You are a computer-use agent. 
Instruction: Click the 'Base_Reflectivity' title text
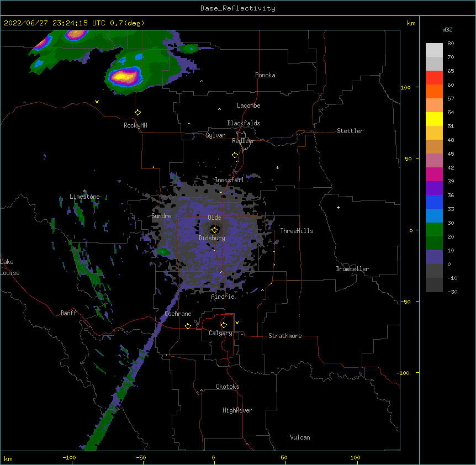pos(238,8)
